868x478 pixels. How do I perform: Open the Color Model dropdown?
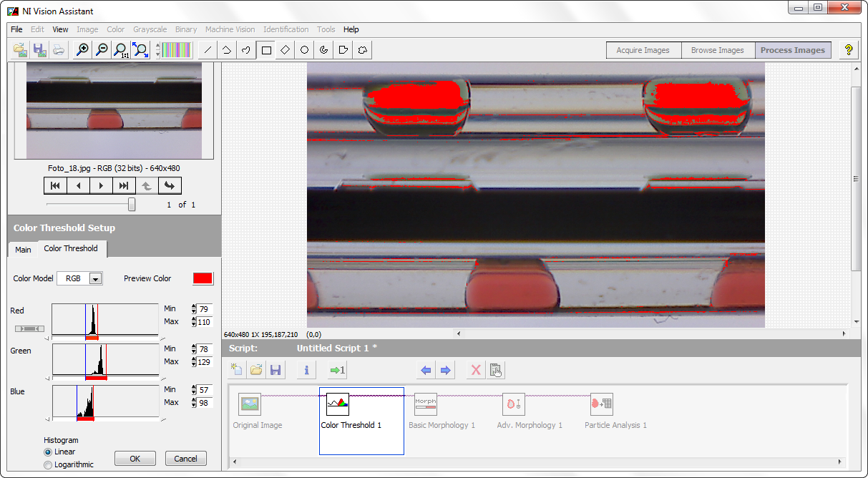click(95, 278)
